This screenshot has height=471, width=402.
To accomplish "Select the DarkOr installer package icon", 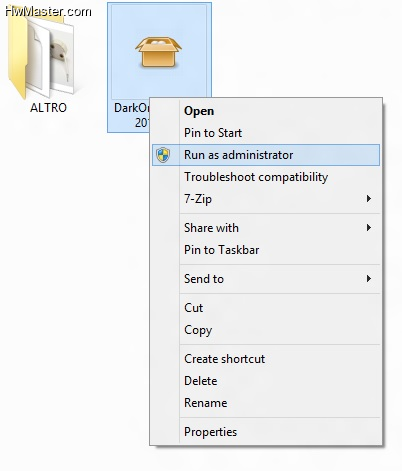I will 159,52.
